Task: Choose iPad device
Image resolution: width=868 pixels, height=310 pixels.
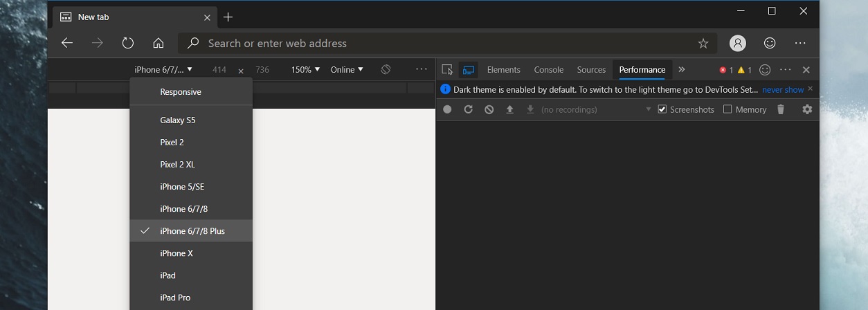Action: 191,275
